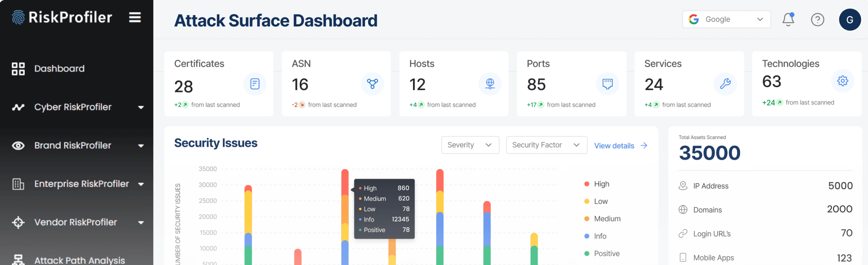Click the Hosts globe icon
The width and height of the screenshot is (868, 265).
click(490, 84)
